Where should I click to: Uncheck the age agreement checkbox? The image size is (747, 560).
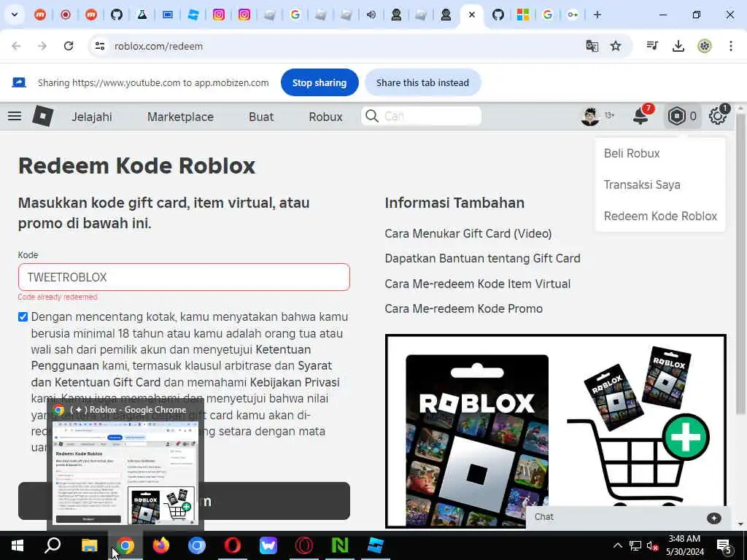pos(23,317)
